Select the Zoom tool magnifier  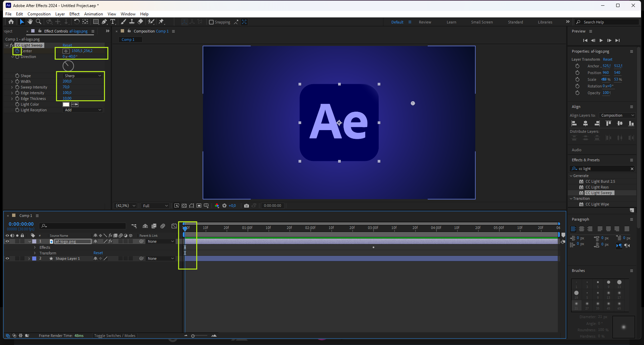(39, 22)
